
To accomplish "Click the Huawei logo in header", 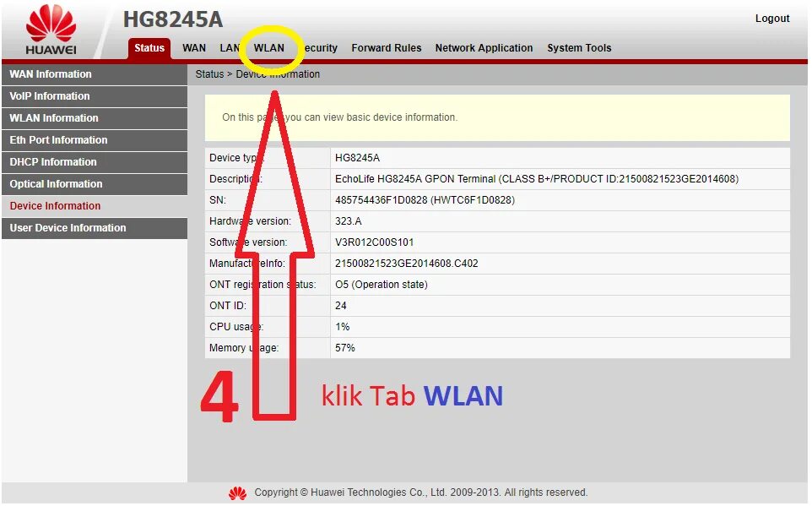I will tap(51, 30).
